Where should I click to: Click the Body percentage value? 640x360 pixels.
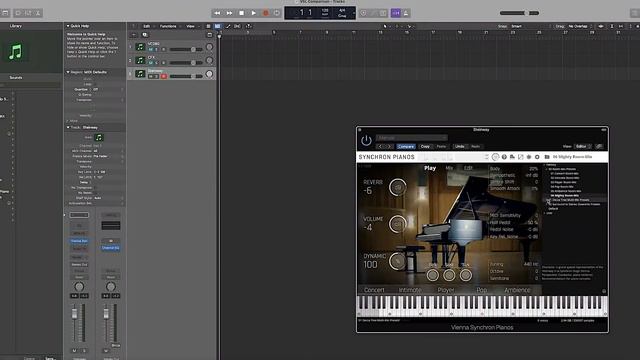pyautogui.click(x=534, y=169)
